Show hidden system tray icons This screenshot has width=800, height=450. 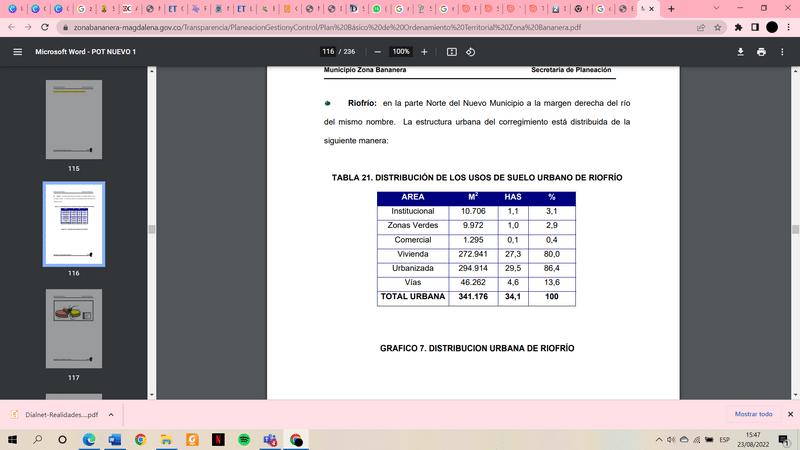(659, 440)
